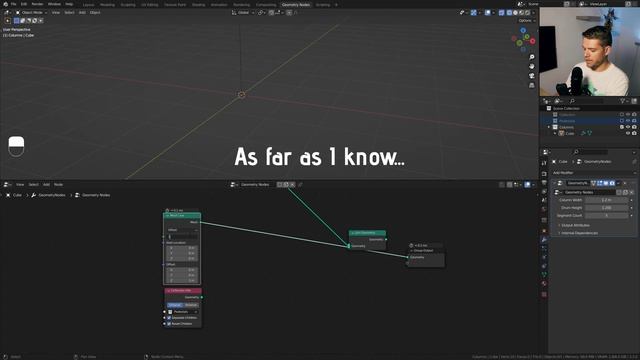This screenshot has width=640, height=360.
Task: Switch to the Geometry Nodes workspace tab
Action: [296, 4]
